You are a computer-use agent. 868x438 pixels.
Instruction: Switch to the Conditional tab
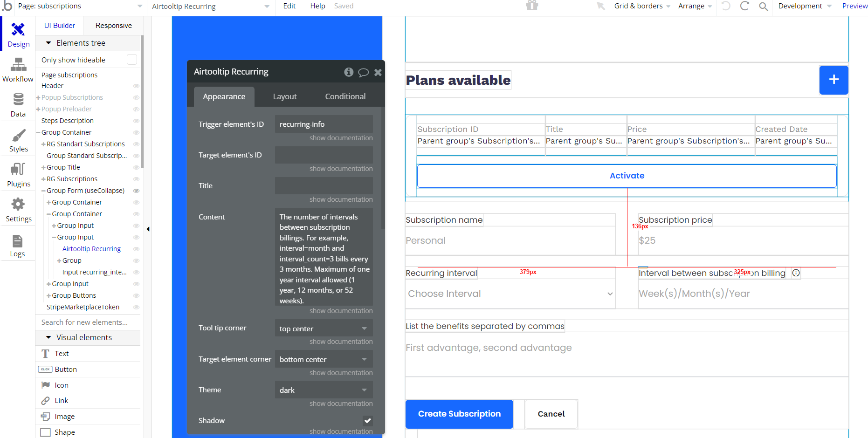tap(345, 96)
